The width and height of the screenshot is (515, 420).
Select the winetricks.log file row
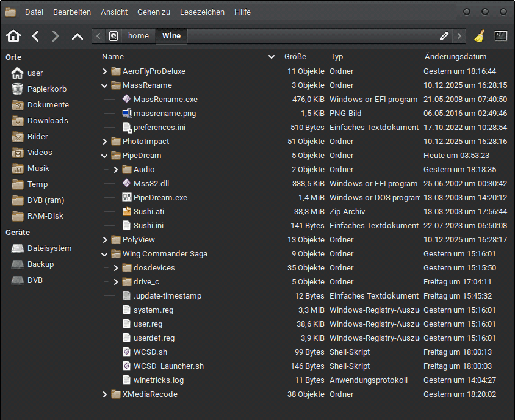pos(306,380)
